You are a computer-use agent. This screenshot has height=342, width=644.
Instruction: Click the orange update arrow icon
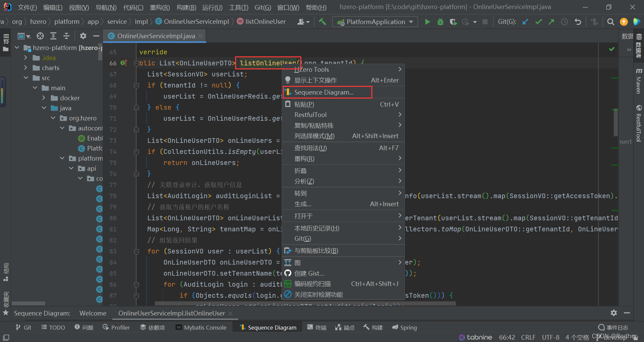tap(624, 22)
